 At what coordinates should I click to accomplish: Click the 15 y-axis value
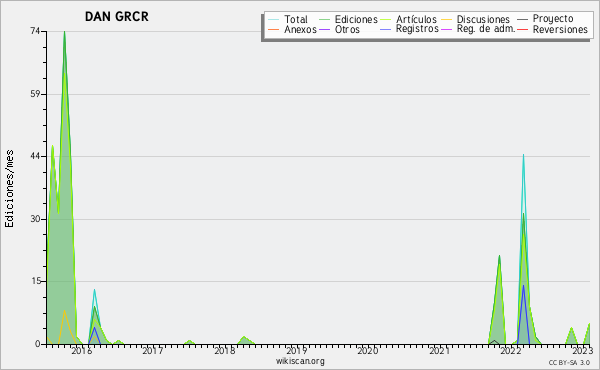click(x=35, y=281)
